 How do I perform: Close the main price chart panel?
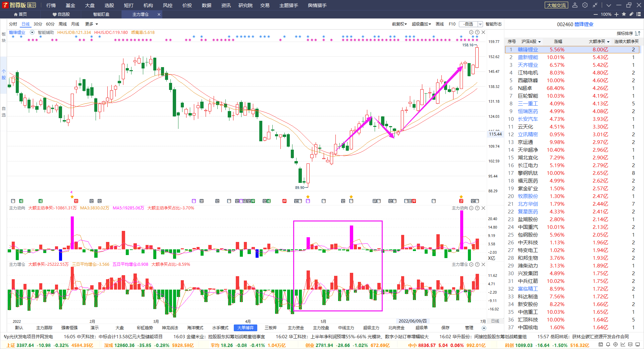click(x=483, y=32)
